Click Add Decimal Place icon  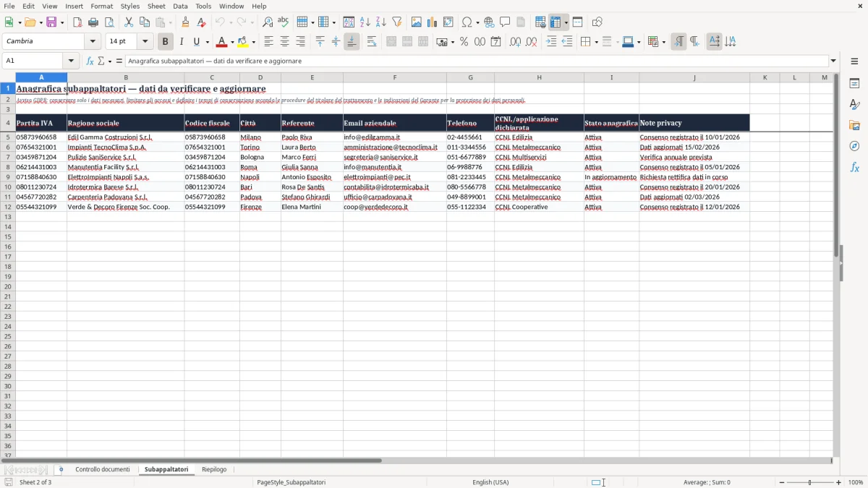tap(515, 42)
